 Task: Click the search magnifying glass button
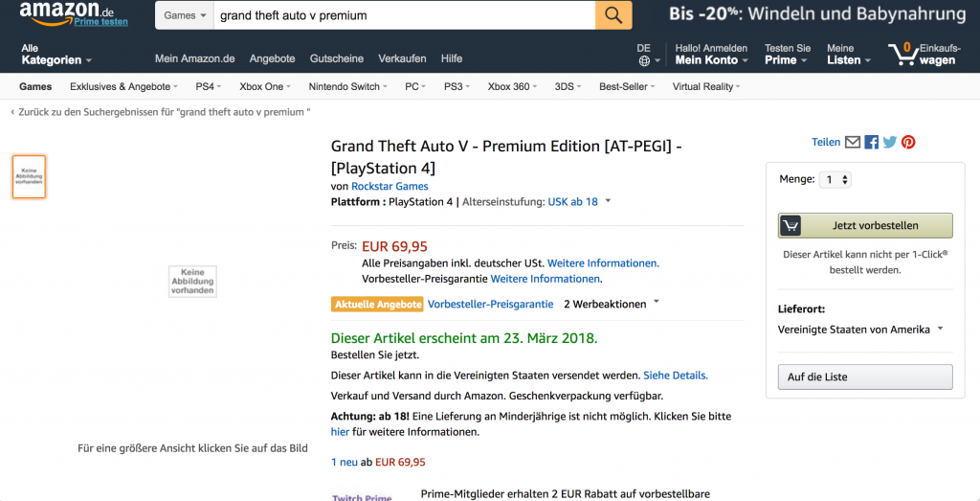click(x=613, y=15)
